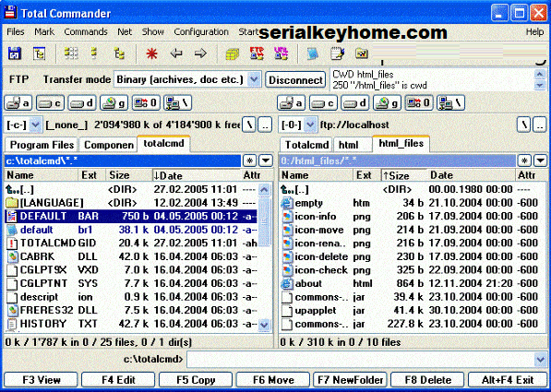Open the Files menu
Viewport: 551px width, 392px height.
(x=16, y=32)
